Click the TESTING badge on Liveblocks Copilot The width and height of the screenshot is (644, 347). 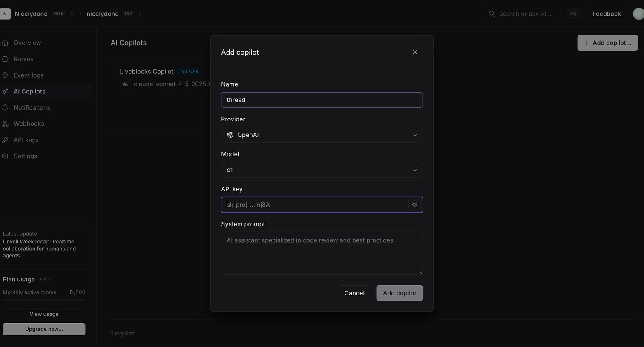click(x=189, y=72)
